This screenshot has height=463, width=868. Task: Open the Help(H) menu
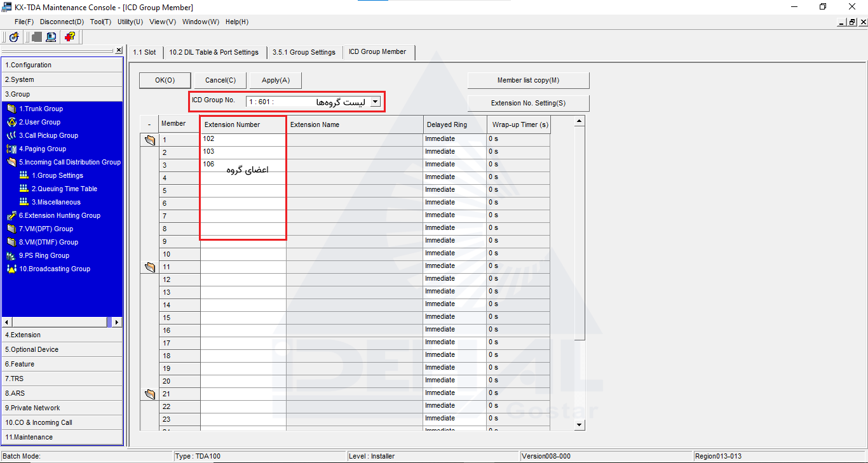(x=237, y=22)
